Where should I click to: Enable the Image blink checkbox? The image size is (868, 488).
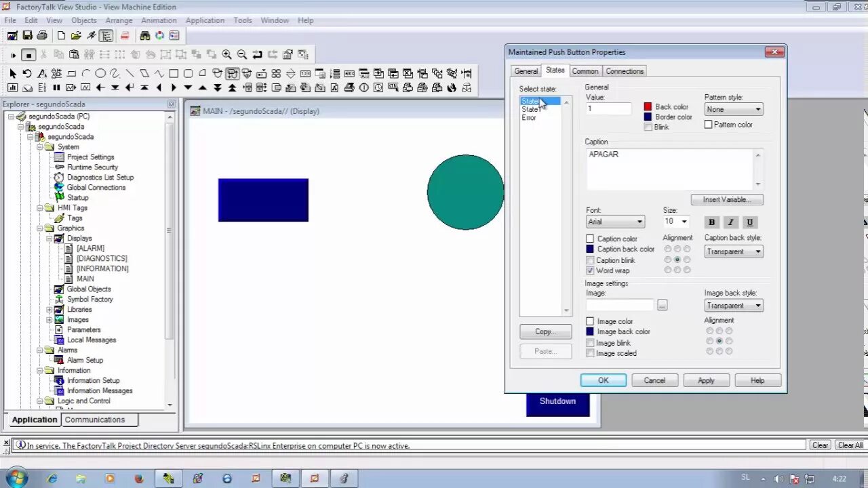coord(590,343)
